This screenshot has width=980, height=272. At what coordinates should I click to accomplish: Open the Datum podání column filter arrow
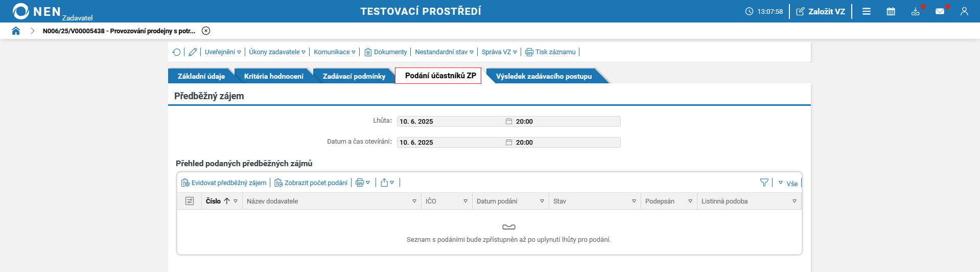[542, 201]
